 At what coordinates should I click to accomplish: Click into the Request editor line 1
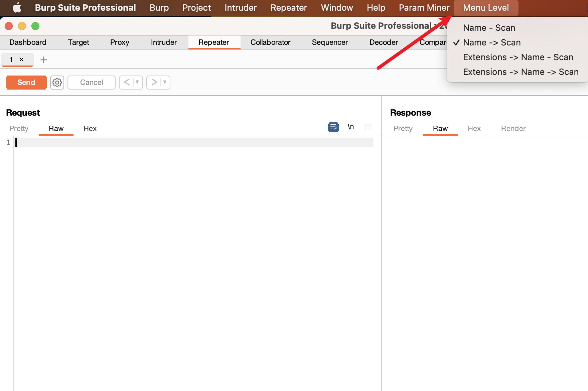click(194, 142)
